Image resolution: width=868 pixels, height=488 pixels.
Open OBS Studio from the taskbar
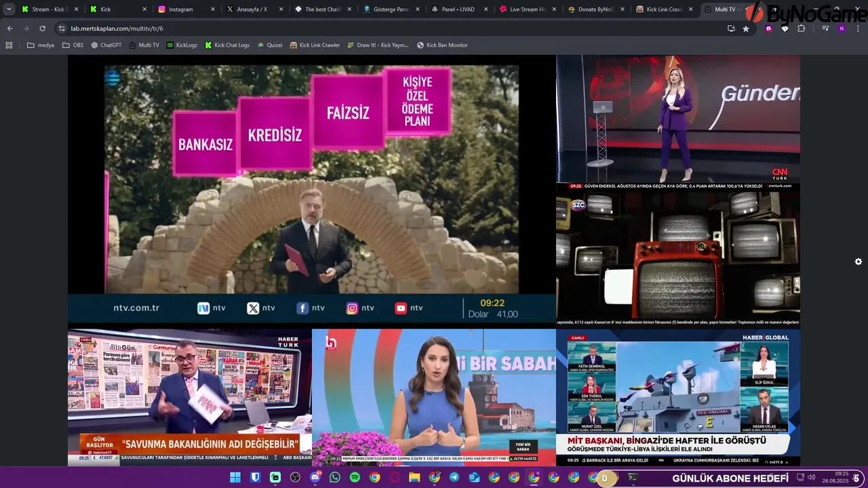coord(295,478)
